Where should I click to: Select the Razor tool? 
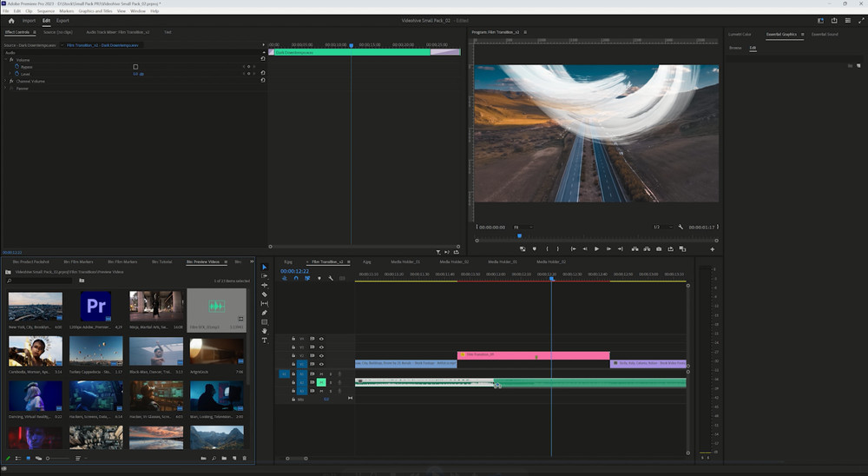pos(264,294)
